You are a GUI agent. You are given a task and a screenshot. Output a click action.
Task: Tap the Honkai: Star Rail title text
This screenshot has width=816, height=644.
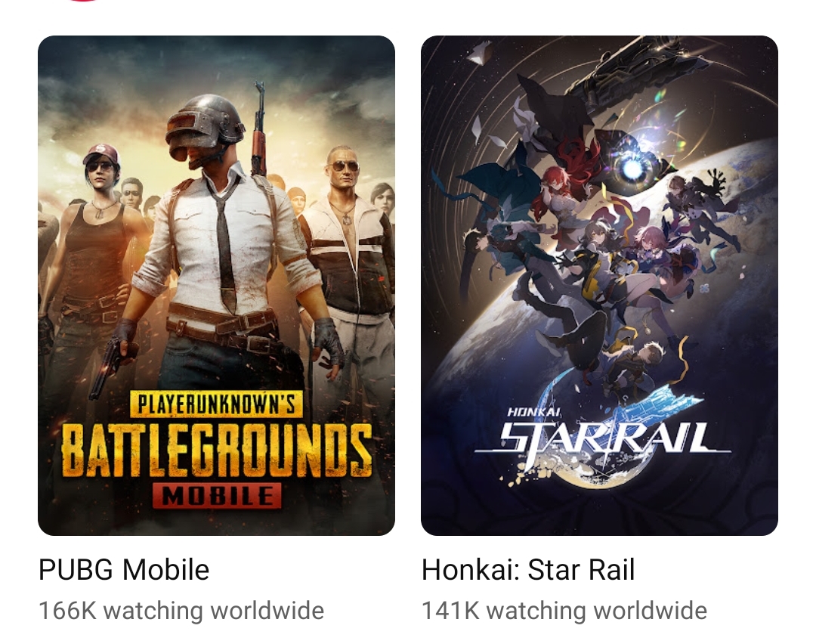click(x=528, y=569)
